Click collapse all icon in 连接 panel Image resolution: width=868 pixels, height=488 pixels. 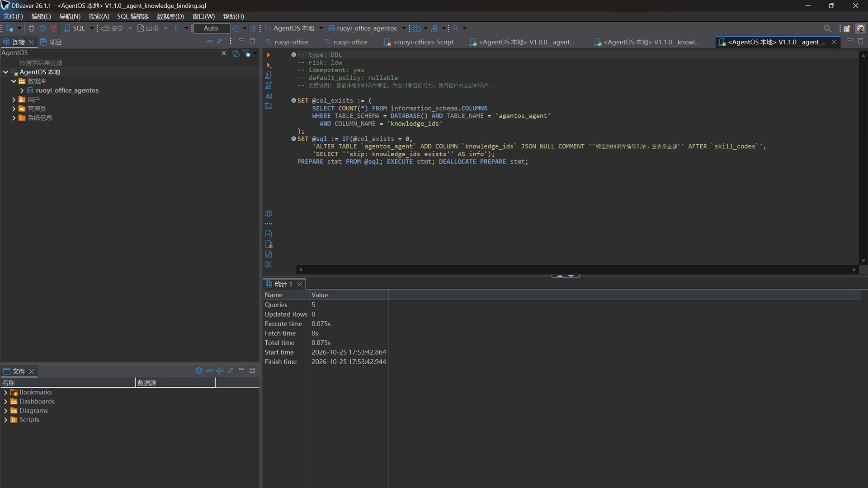coord(209,41)
